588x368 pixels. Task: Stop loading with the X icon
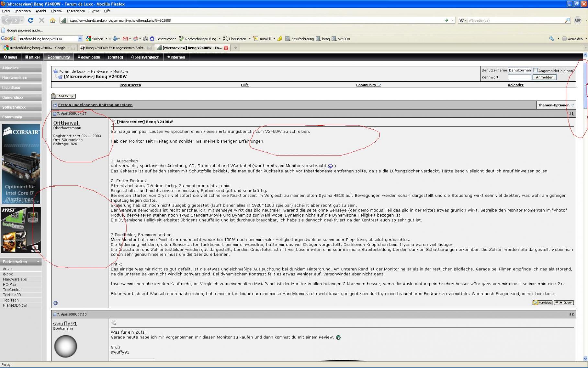click(41, 20)
